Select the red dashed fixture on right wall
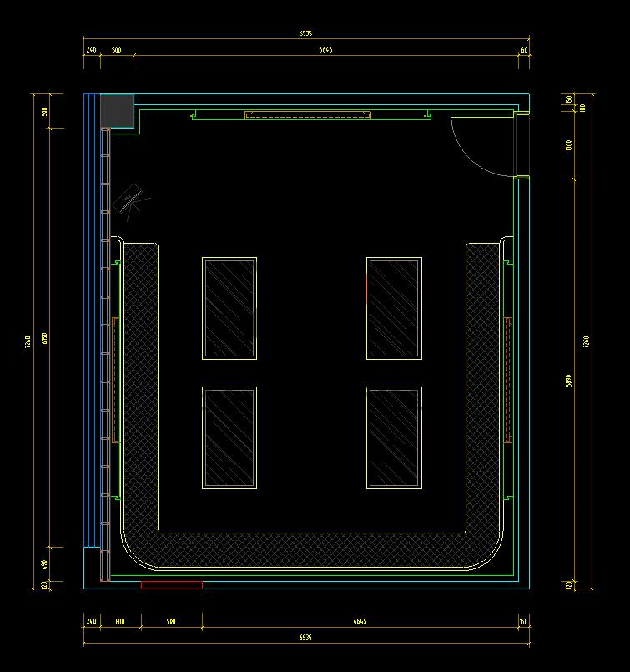Viewport: 630px width, 672px height. click(x=508, y=380)
